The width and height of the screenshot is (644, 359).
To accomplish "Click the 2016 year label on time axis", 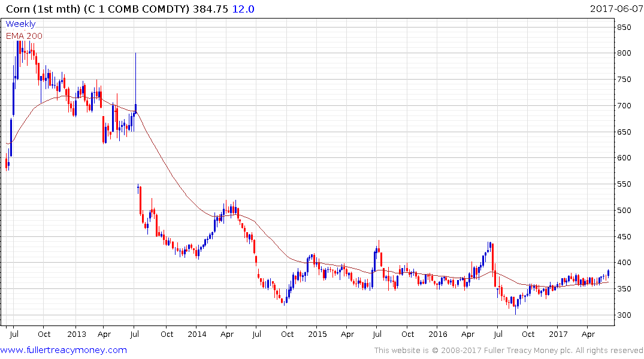I will coord(438,334).
